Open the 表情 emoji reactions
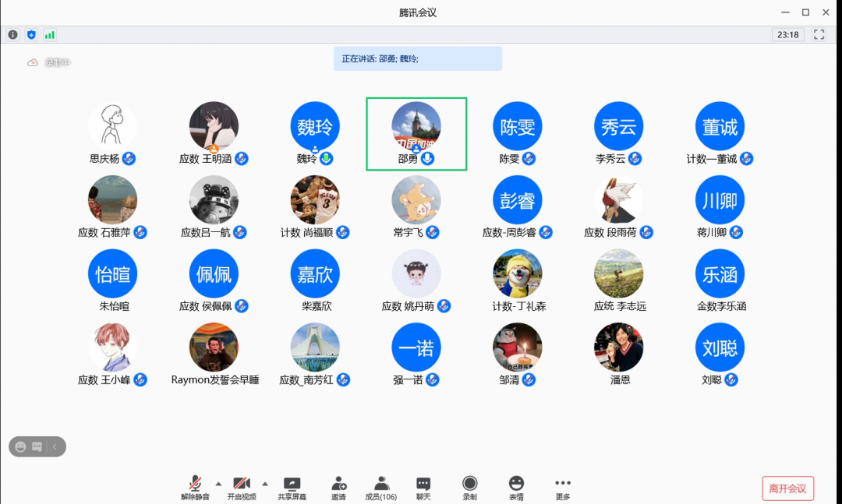Viewport: 842px width, 504px height. coord(516,488)
